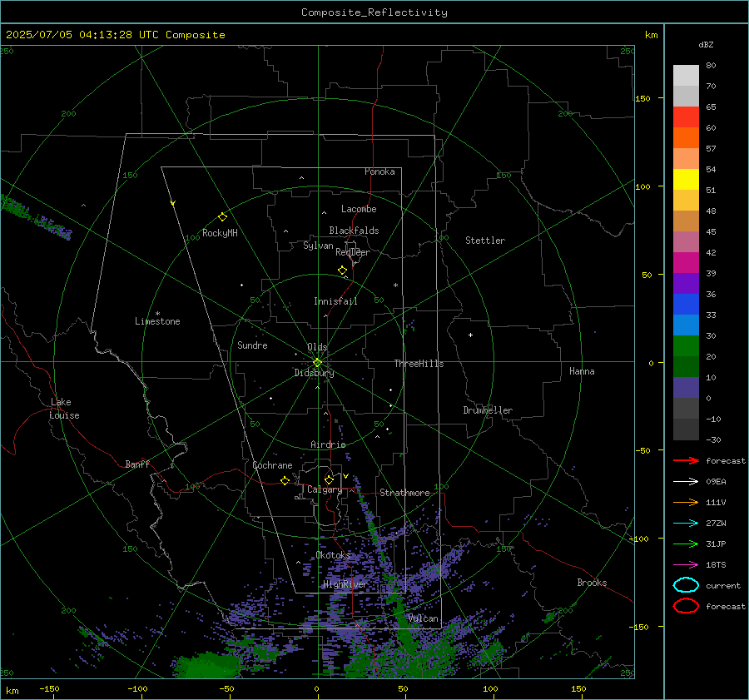Click the purple 36–39 dBZ swatch

click(686, 283)
